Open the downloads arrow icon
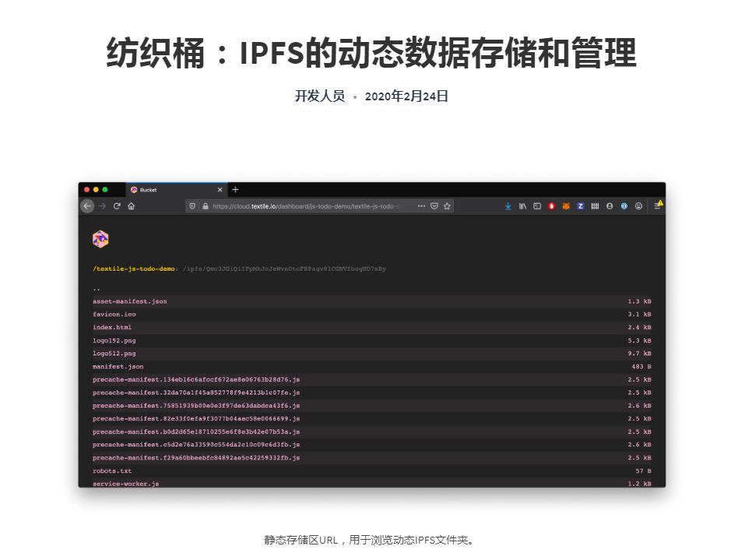 (508, 206)
